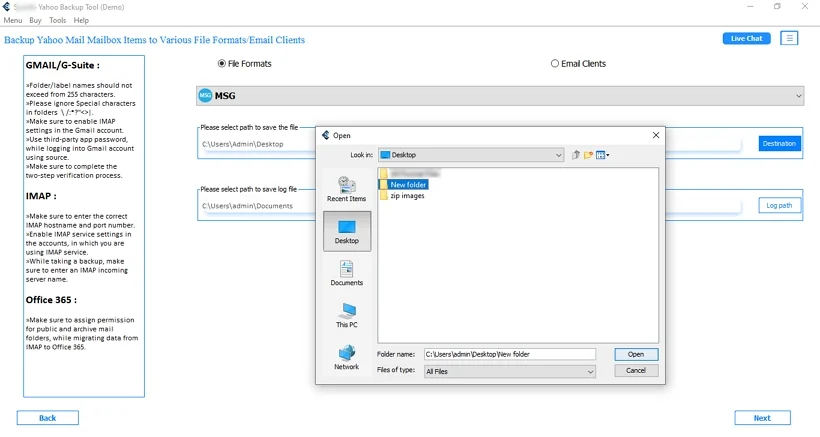
Task: Click the Office 365 heading text
Action: tap(51, 300)
